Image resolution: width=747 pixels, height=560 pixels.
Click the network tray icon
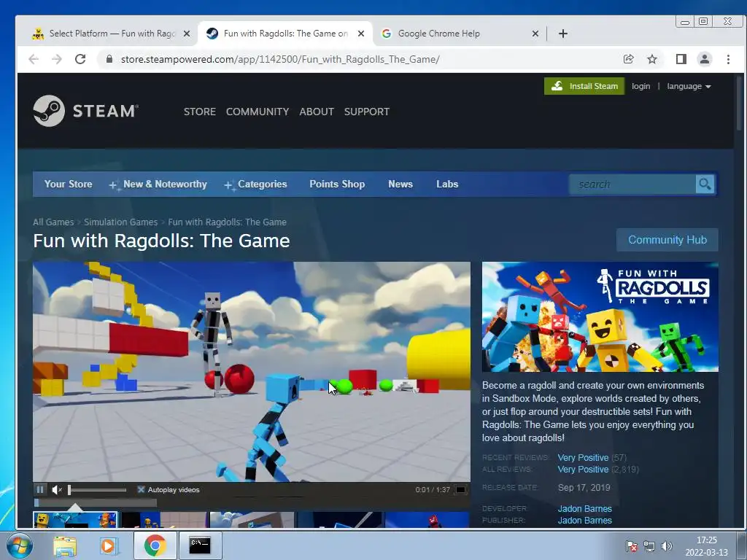[x=649, y=546]
